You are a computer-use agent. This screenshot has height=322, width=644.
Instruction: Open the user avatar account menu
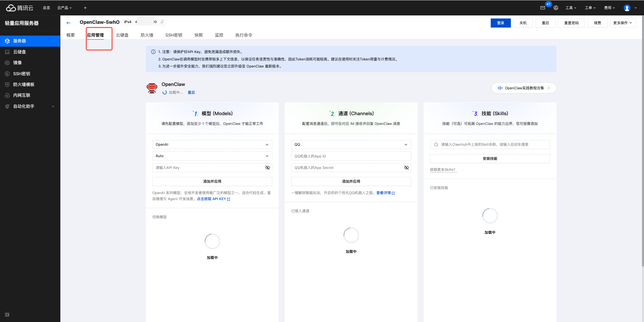(627, 8)
